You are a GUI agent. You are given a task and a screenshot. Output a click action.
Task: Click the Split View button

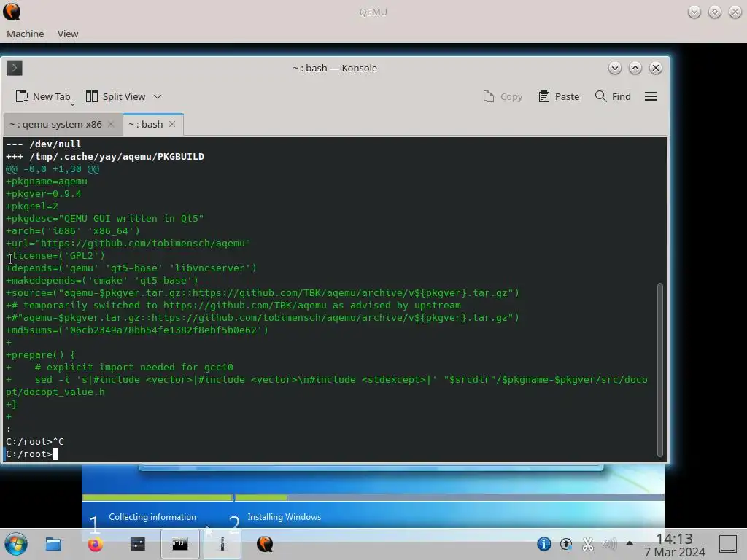click(116, 97)
